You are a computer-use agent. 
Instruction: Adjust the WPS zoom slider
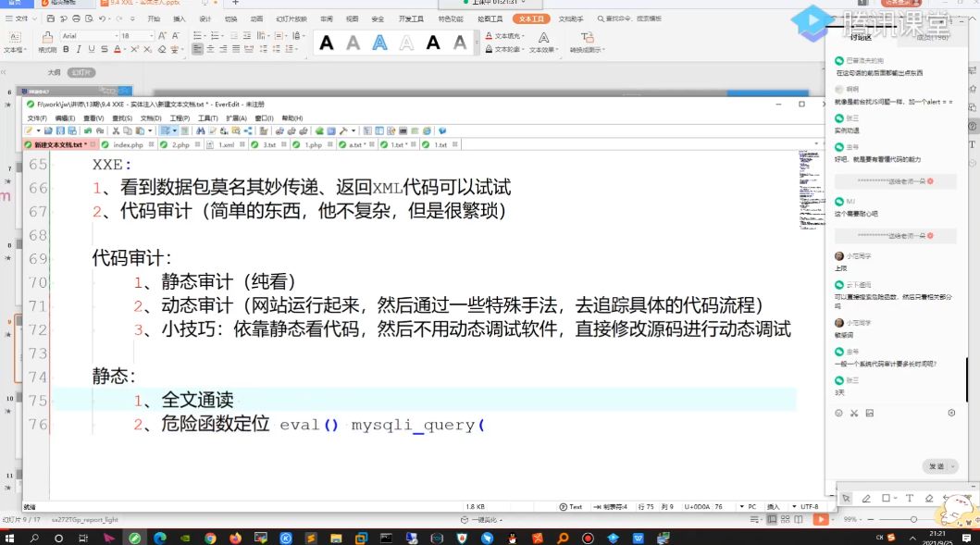(x=913, y=519)
